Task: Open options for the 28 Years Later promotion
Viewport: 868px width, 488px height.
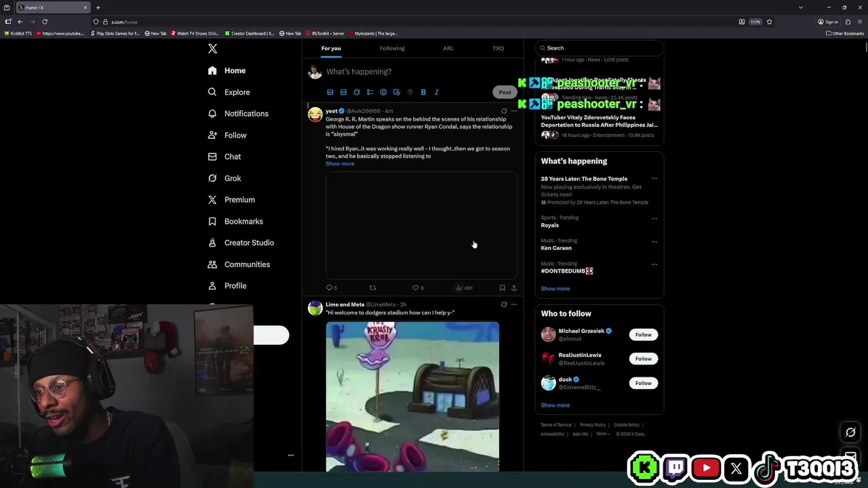Action: click(654, 179)
